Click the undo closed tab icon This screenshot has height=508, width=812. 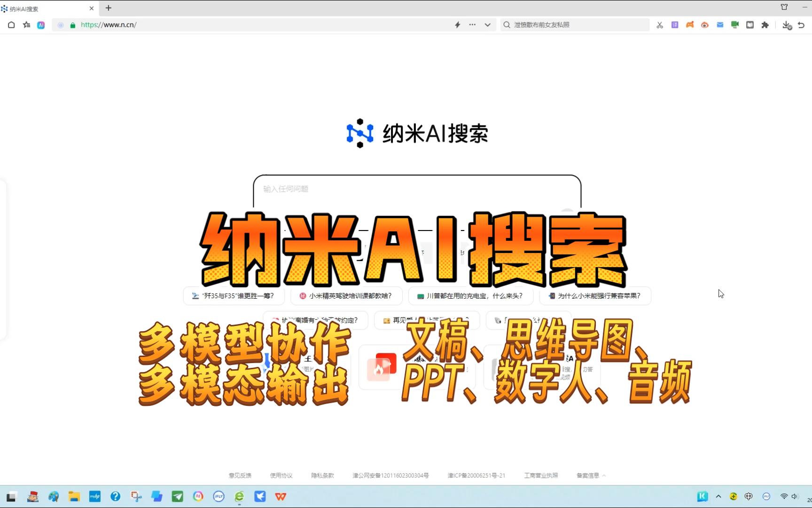pyautogui.click(x=801, y=25)
